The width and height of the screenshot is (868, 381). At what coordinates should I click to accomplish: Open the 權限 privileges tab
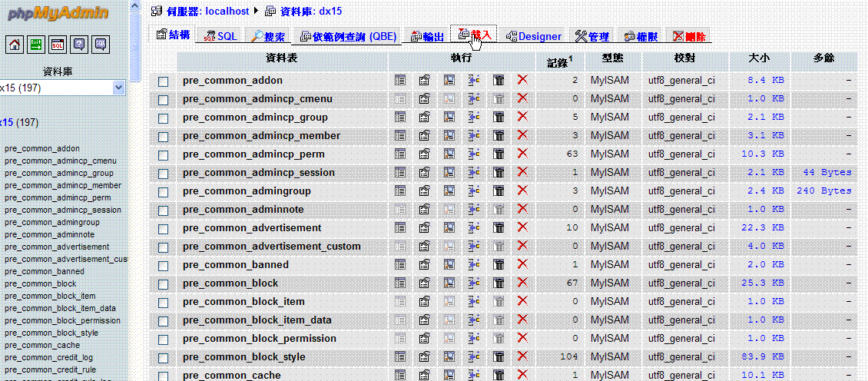point(640,36)
